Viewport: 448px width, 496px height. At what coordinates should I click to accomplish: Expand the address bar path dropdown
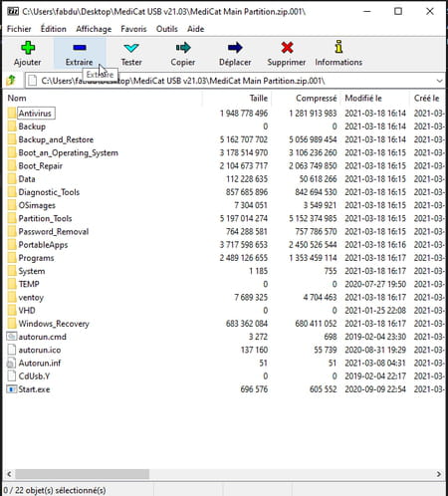(x=439, y=81)
